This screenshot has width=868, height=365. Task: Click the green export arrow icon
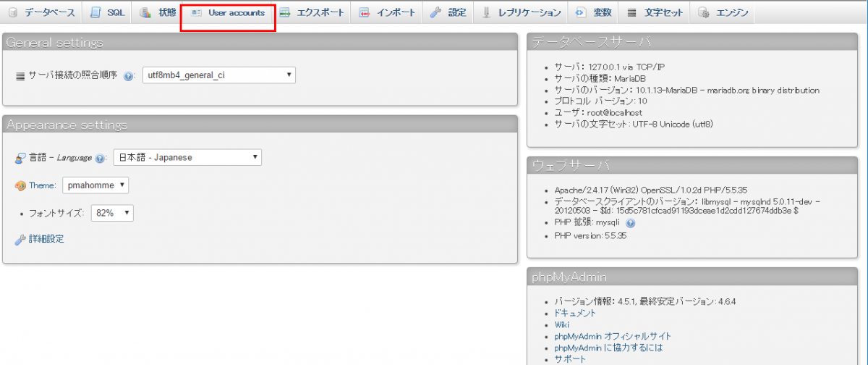pyautogui.click(x=285, y=12)
